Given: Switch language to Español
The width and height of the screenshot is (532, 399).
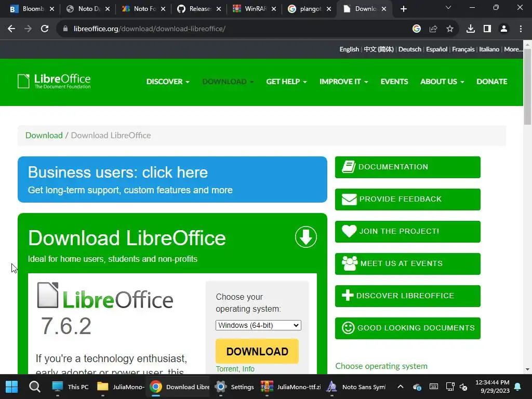Looking at the screenshot, I should (436, 49).
